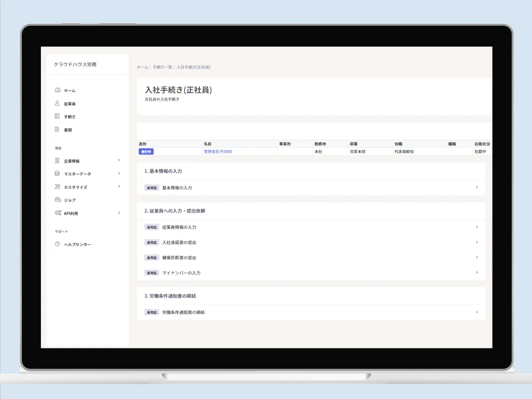The image size is (532, 399).
Task: Open the 健康診断書の提出 task chevron
Action: (477, 257)
